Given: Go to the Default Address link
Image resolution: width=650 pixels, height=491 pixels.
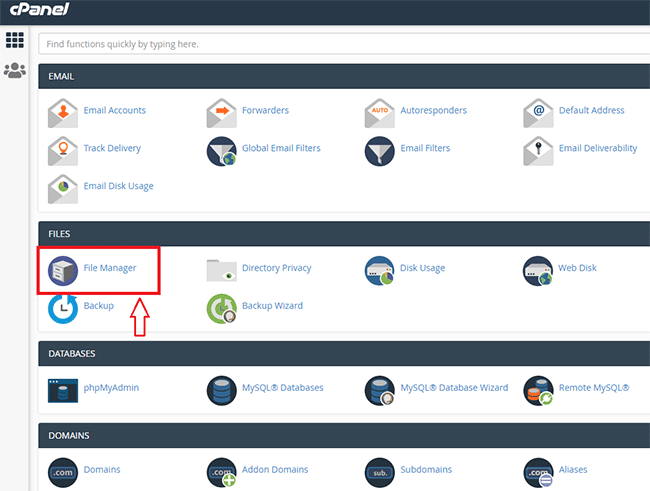Looking at the screenshot, I should [592, 110].
